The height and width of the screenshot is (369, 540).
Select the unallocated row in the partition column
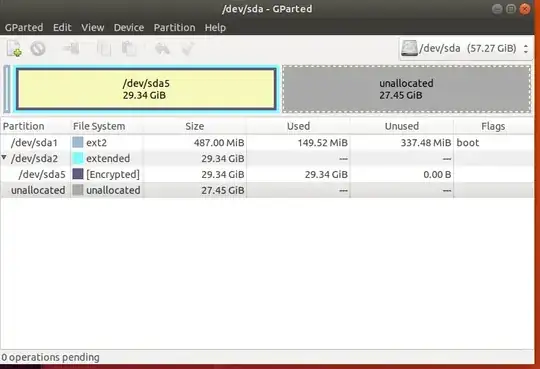[38, 190]
